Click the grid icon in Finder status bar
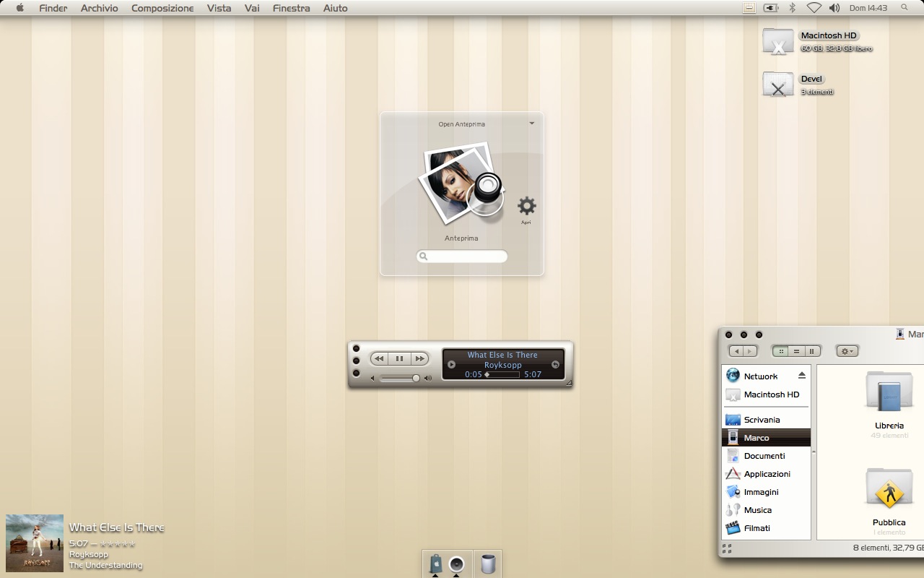 [727, 548]
